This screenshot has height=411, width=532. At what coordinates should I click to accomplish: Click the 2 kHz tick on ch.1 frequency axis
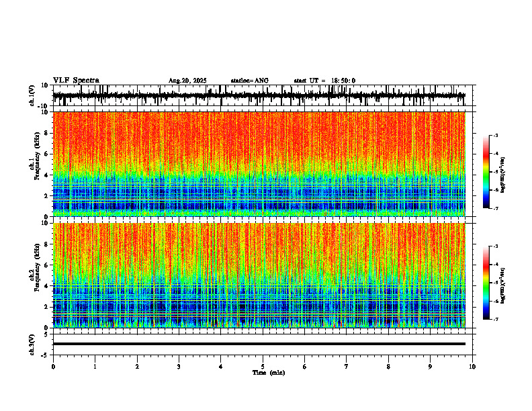pos(46,196)
